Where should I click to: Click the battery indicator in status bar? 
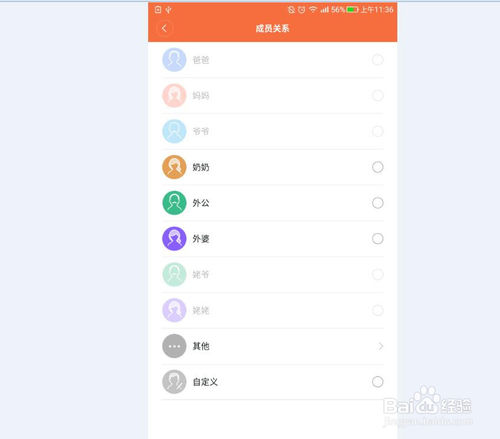352,10
